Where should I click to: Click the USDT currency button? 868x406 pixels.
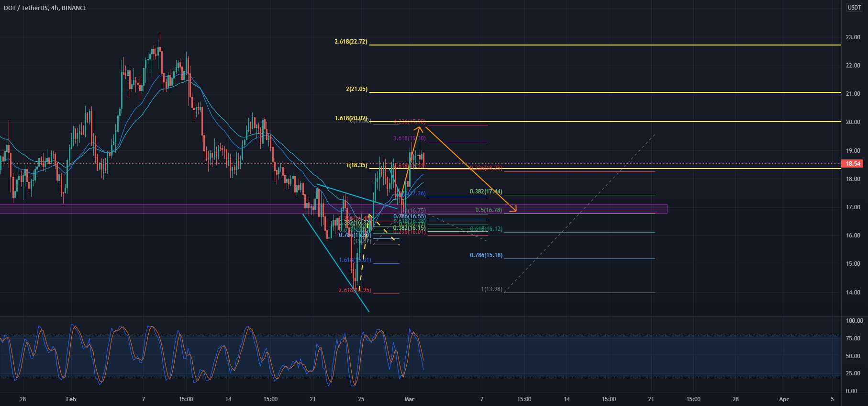855,8
